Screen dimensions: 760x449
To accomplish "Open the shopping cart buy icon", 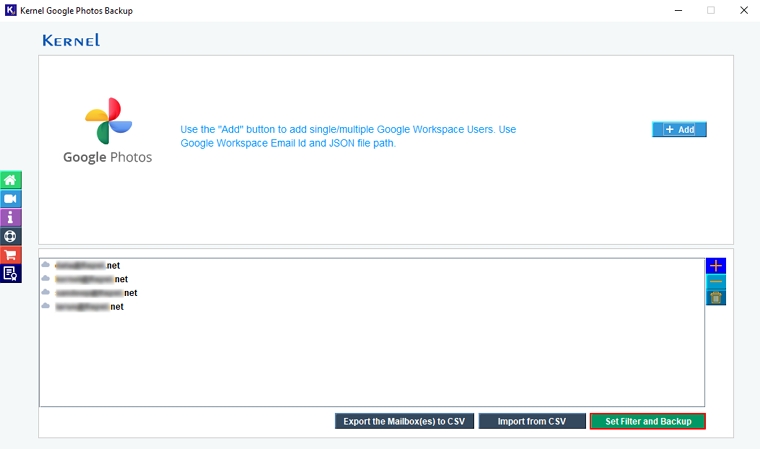I will tap(11, 255).
